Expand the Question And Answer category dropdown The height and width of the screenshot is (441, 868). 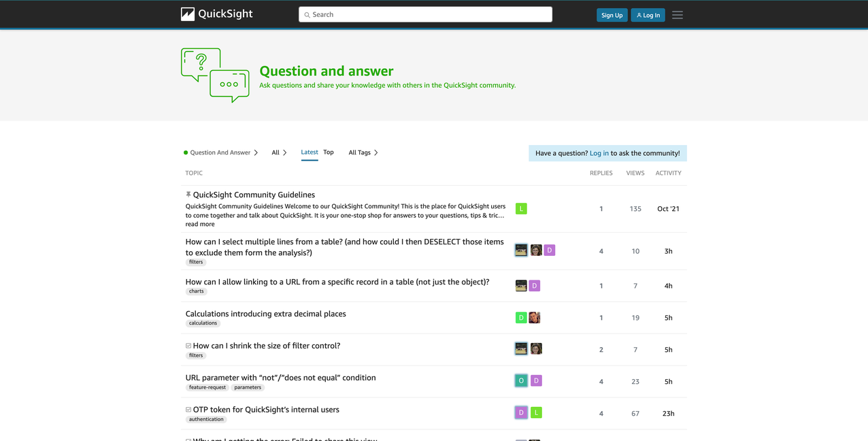click(x=221, y=152)
